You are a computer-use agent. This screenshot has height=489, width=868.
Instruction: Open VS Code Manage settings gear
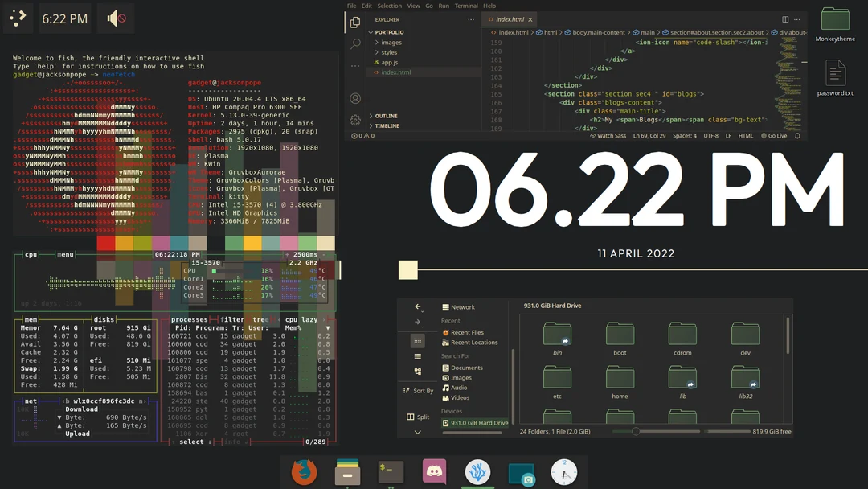[354, 119]
